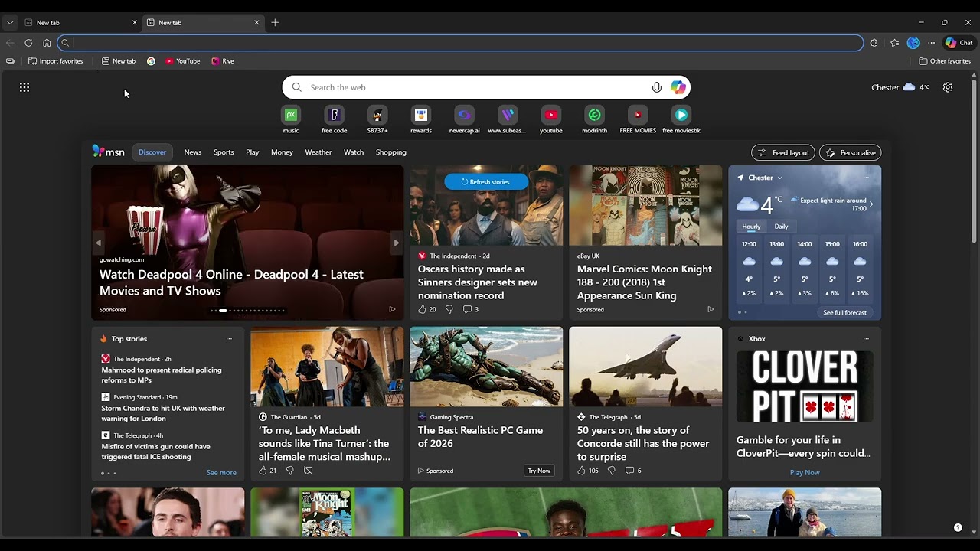
Task: Open the FREE MOVIES shortcut tile
Action: point(638,115)
